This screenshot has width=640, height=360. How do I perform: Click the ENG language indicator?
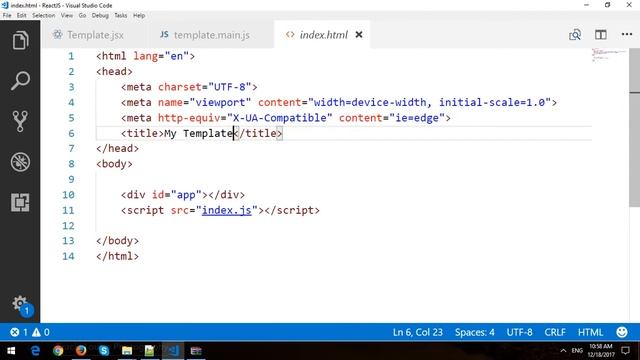coord(577,351)
